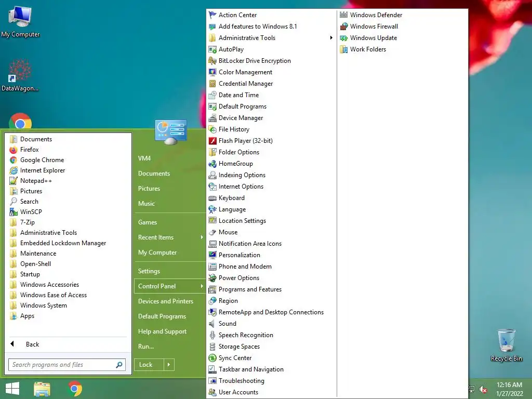This screenshot has height=399, width=532.
Task: Open the Action Center flag icon
Action: click(212, 15)
